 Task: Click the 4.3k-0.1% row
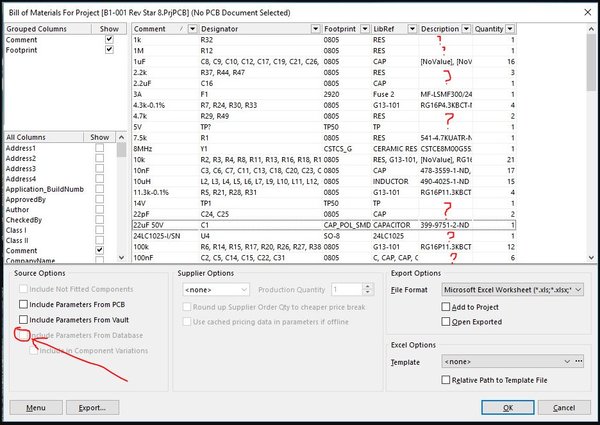coord(324,105)
